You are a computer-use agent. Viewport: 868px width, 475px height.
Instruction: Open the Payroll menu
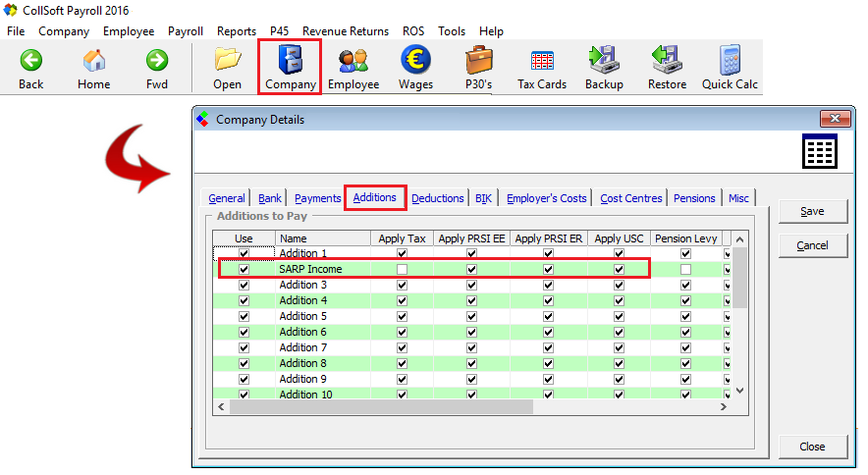(x=186, y=31)
